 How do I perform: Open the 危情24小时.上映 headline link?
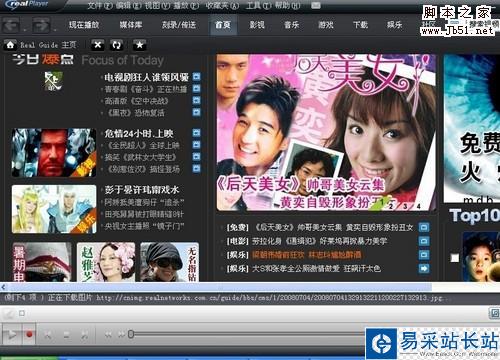click(139, 133)
